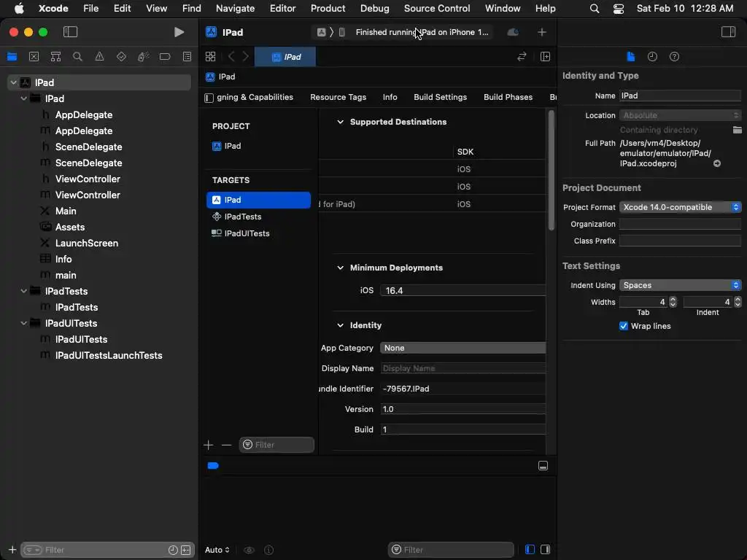Switch to the Build Phases tab
Screen dimensions: 747x560
click(508, 97)
